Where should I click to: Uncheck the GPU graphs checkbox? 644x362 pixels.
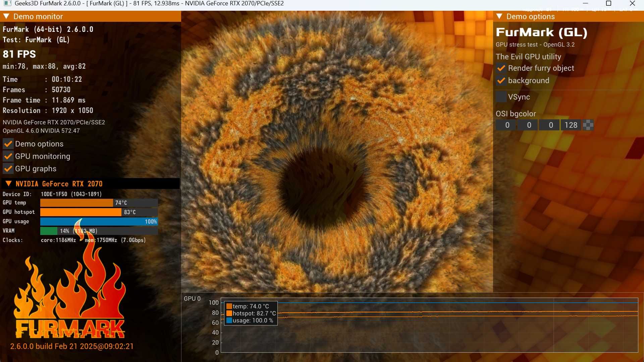(x=8, y=169)
